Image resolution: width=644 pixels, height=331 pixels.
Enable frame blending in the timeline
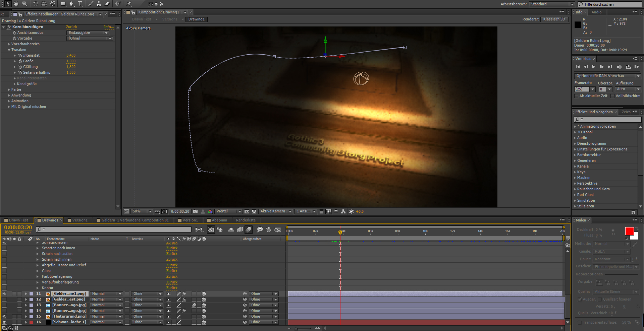pos(240,229)
